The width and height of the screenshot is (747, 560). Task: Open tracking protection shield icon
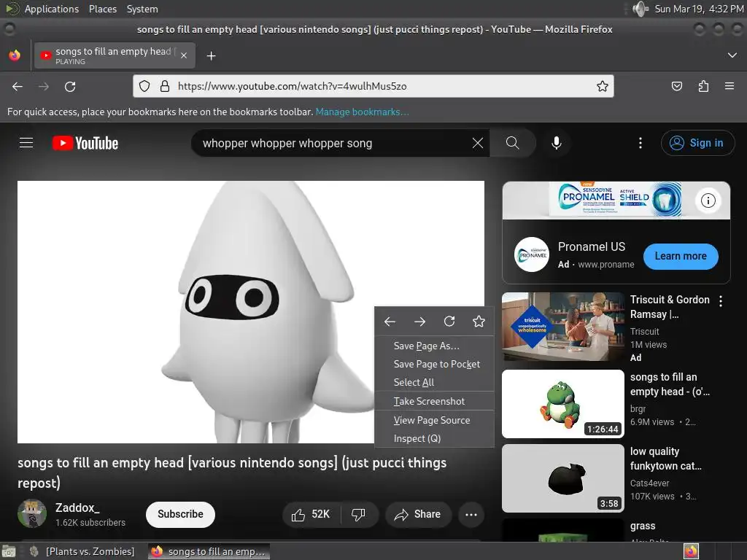(x=144, y=86)
